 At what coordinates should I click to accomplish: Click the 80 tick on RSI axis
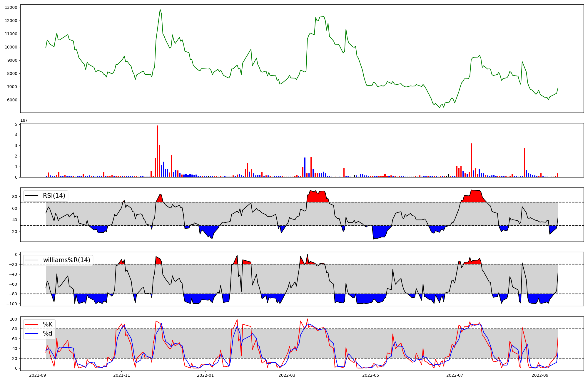15,197
